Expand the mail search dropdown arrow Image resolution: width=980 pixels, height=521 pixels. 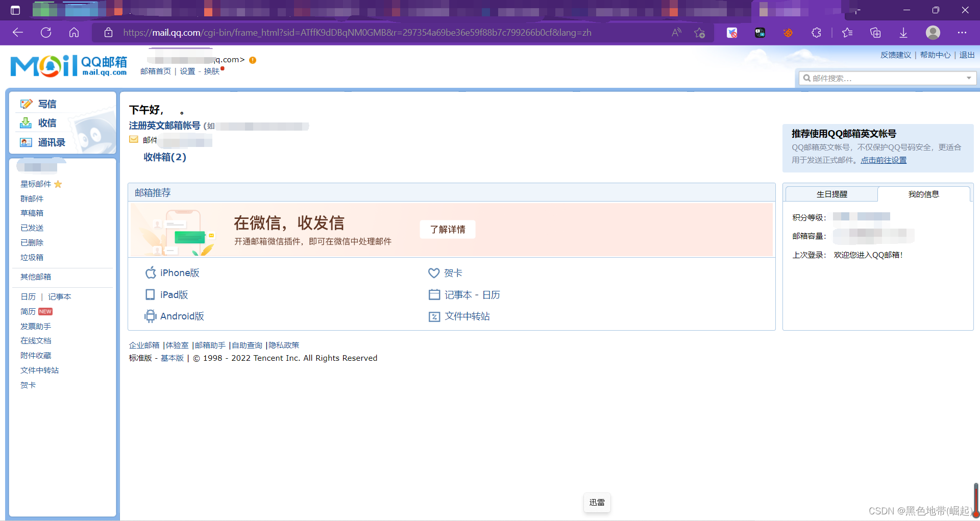(969, 78)
